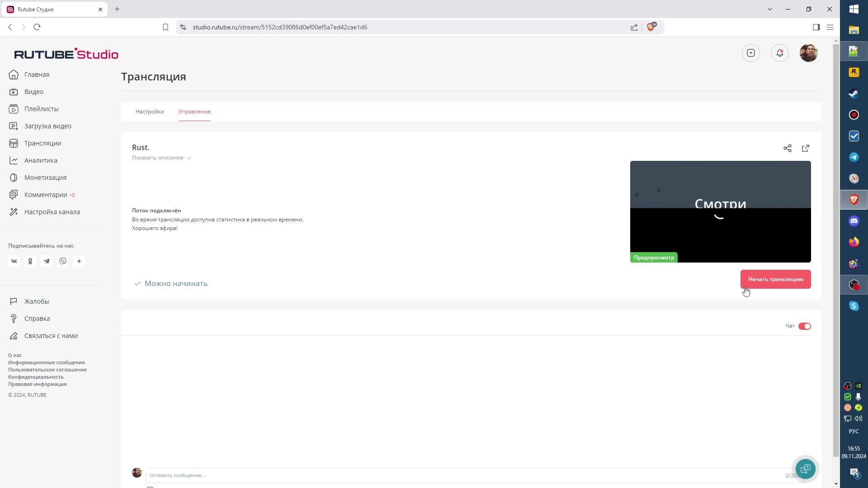The height and width of the screenshot is (488, 868).
Task: Open stream in new window icon
Action: [805, 148]
